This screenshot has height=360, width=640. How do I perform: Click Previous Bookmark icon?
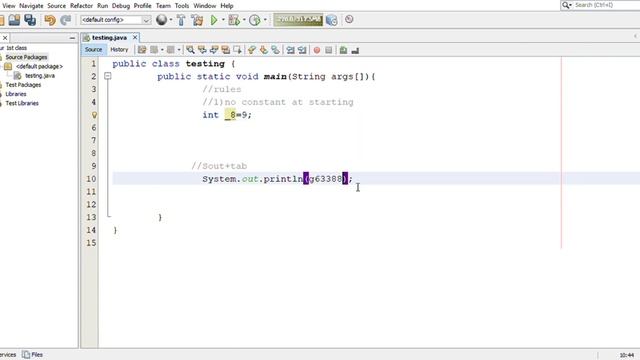coord(251,50)
